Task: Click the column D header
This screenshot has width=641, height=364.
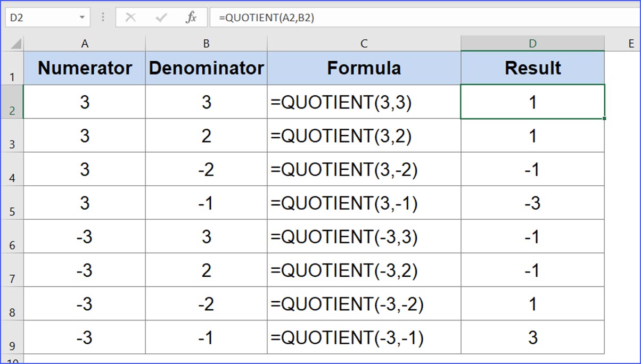Action: (532, 42)
